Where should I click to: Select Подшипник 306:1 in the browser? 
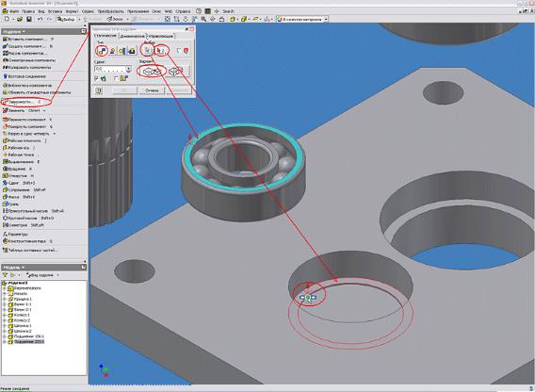[x=26, y=336]
